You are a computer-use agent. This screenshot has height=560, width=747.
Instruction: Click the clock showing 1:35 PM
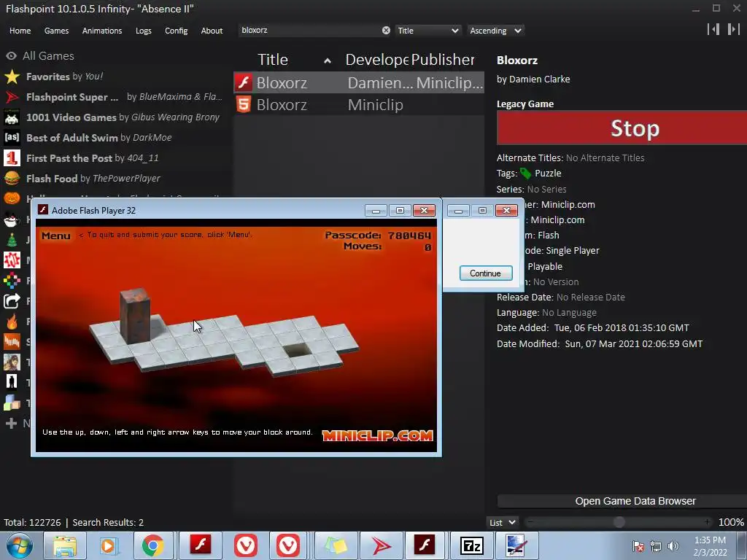(x=710, y=540)
